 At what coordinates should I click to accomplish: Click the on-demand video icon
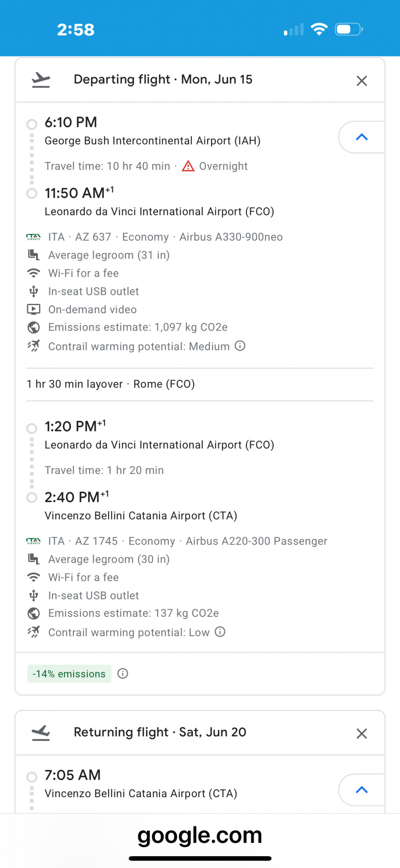point(34,309)
